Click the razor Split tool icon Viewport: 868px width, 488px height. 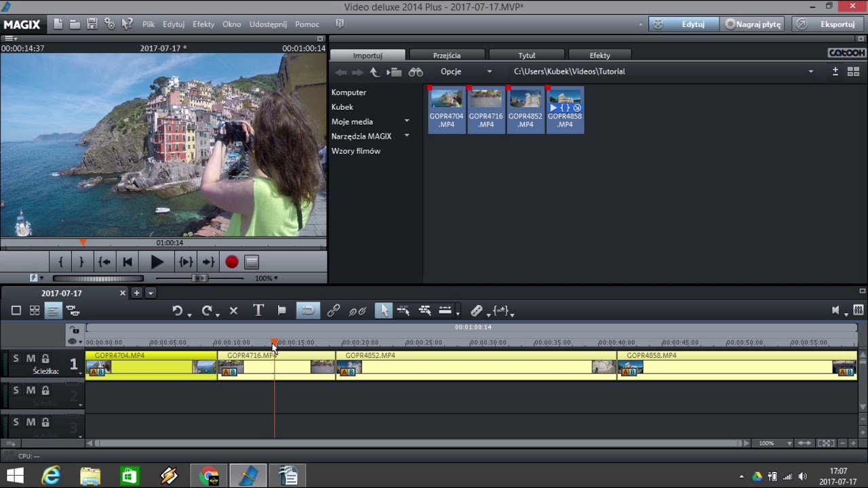(477, 310)
